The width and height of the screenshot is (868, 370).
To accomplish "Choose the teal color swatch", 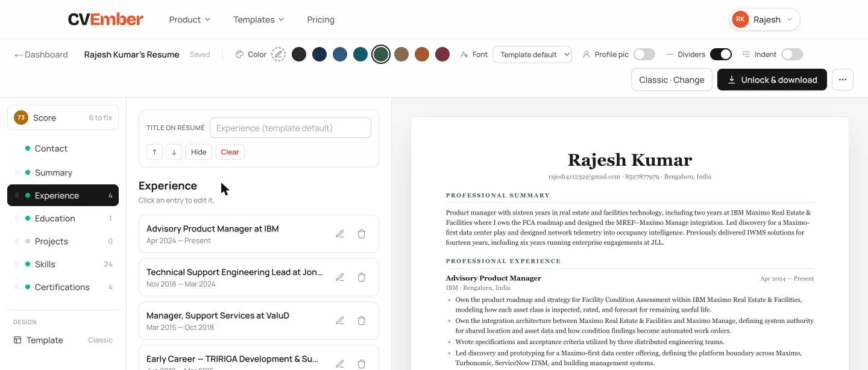I will [x=360, y=54].
